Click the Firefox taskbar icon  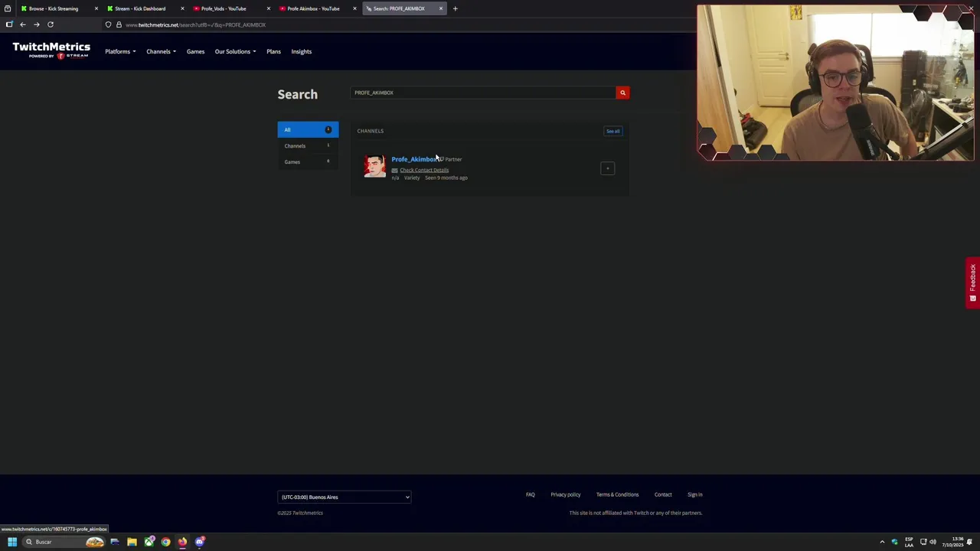pyautogui.click(x=182, y=542)
